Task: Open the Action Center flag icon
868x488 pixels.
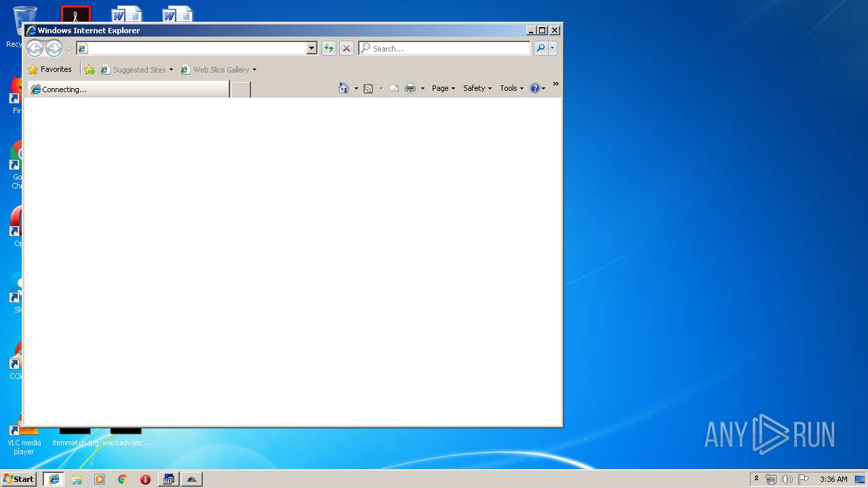Action: 804,479
